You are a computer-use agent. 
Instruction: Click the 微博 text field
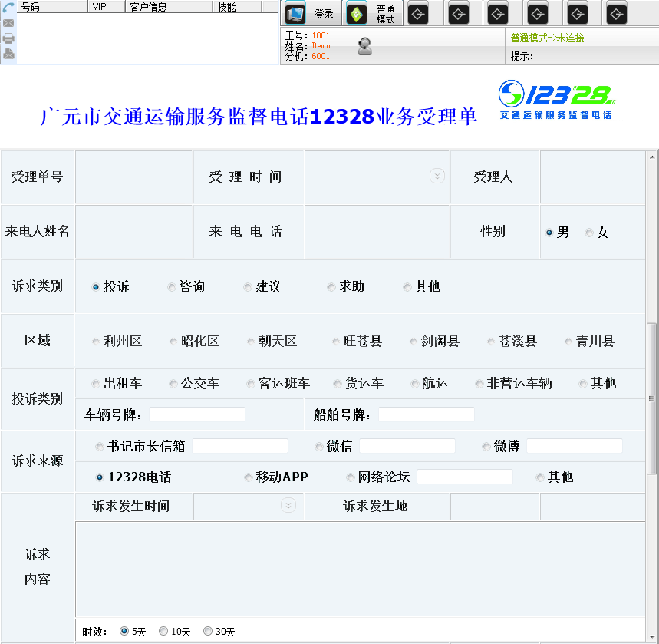click(x=574, y=446)
